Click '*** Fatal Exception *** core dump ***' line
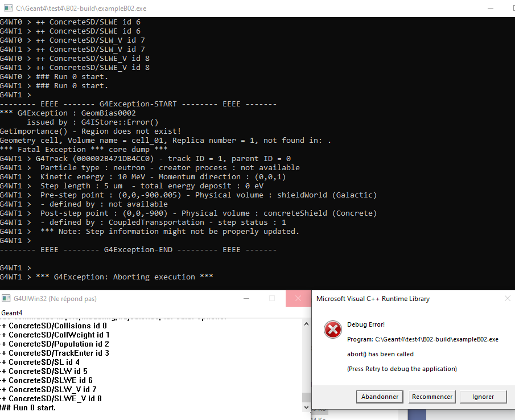 84,150
